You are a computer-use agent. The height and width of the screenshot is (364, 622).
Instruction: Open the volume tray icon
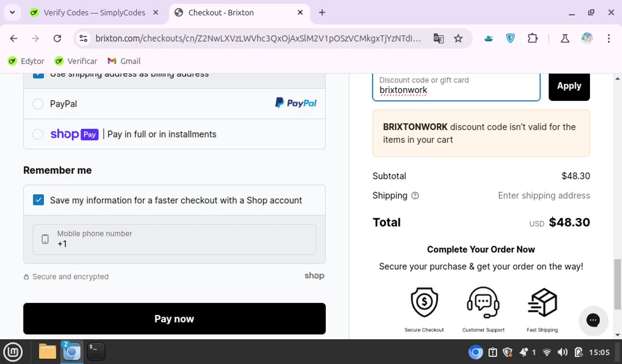[563, 352]
